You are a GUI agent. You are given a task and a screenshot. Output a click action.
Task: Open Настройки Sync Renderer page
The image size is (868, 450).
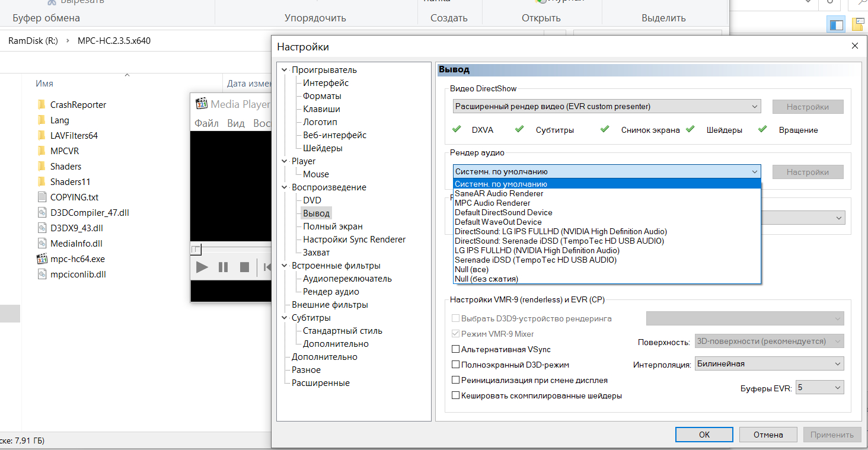click(x=355, y=240)
